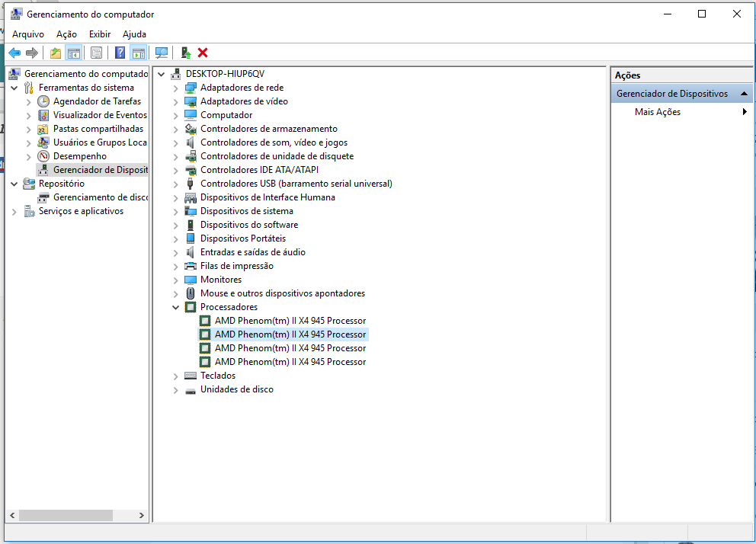
Task: Click the left pane scroll right arrow
Action: pos(141,516)
